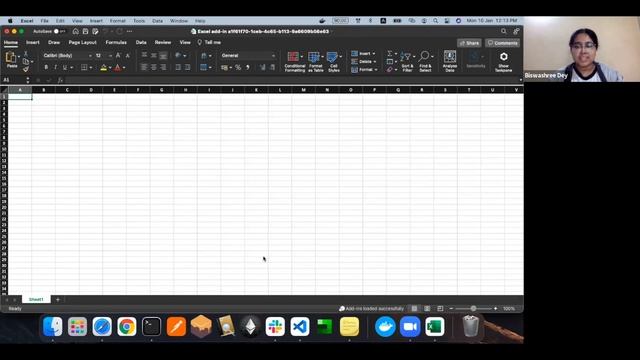Apply underline formatting
This screenshot has height=360, width=640.
64,67
